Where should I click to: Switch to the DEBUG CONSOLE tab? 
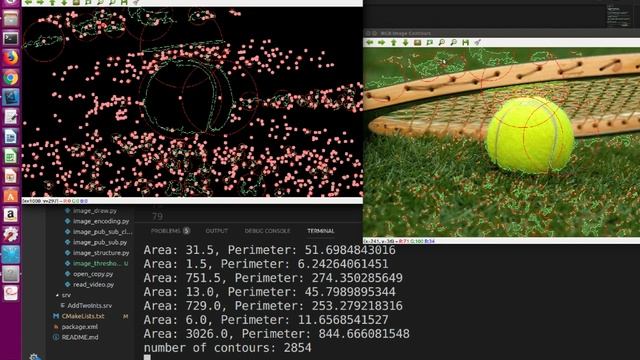267,231
